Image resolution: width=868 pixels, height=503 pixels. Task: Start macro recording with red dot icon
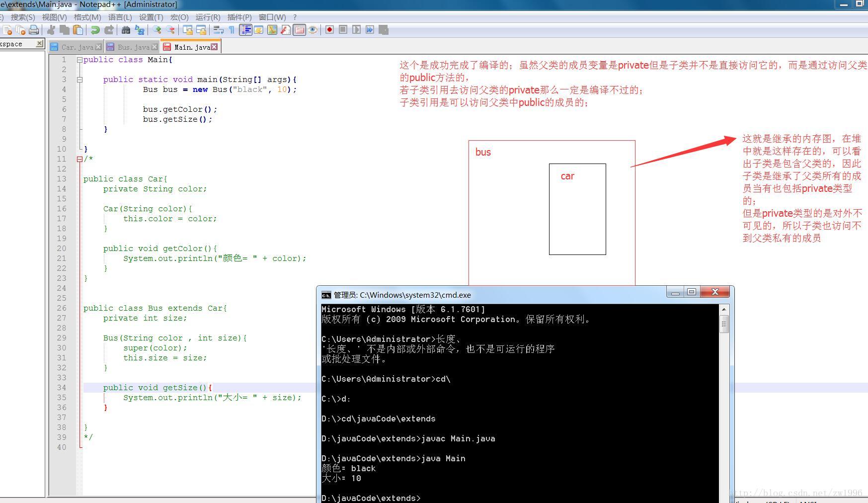[x=329, y=30]
